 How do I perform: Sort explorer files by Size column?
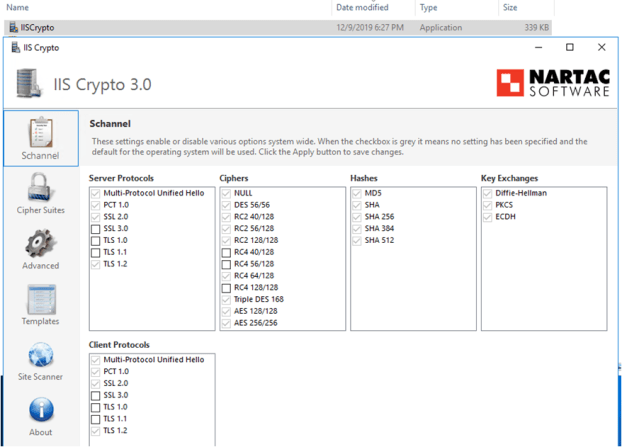(510, 7)
